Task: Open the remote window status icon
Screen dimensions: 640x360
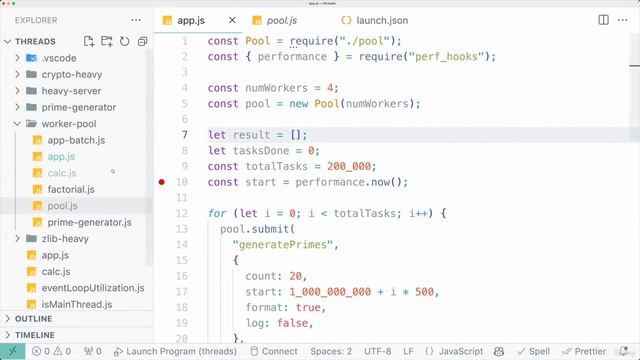Action: [12, 351]
